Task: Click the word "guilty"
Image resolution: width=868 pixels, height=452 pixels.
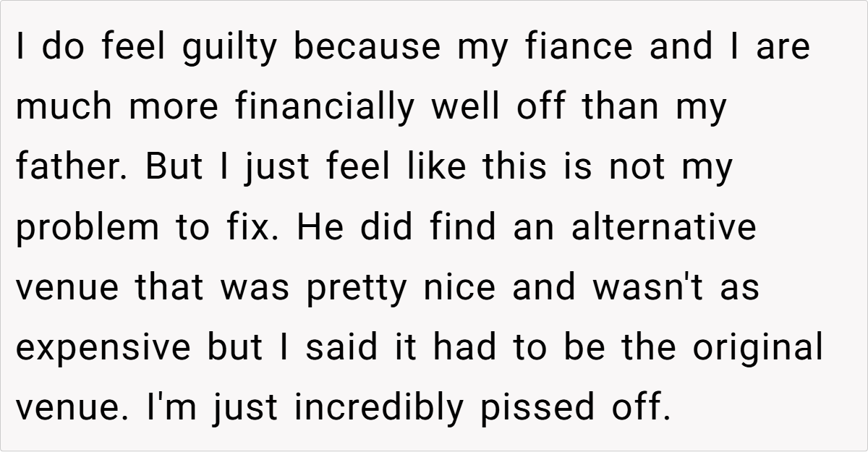Action: click(226, 48)
